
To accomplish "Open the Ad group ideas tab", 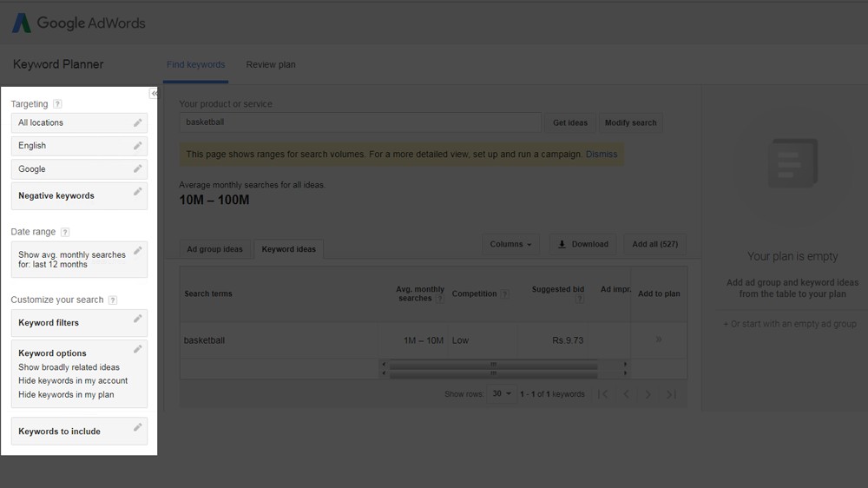I will click(214, 249).
